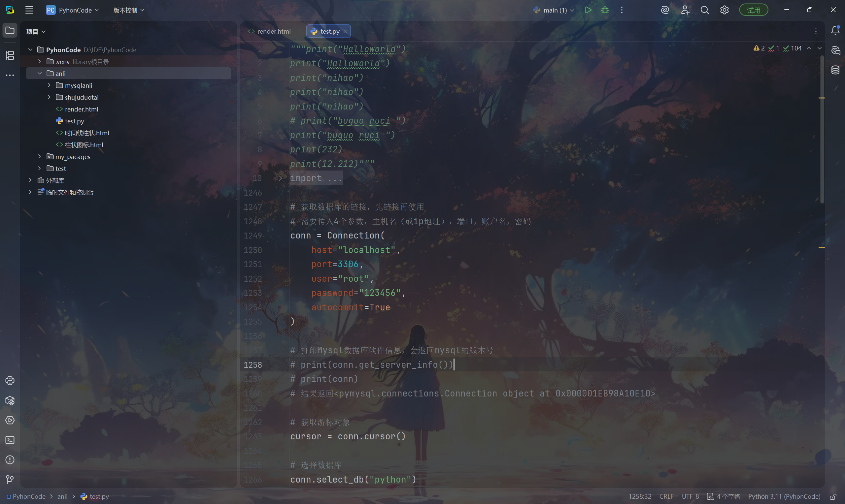Click the CRLF line separator indicator

click(666, 496)
